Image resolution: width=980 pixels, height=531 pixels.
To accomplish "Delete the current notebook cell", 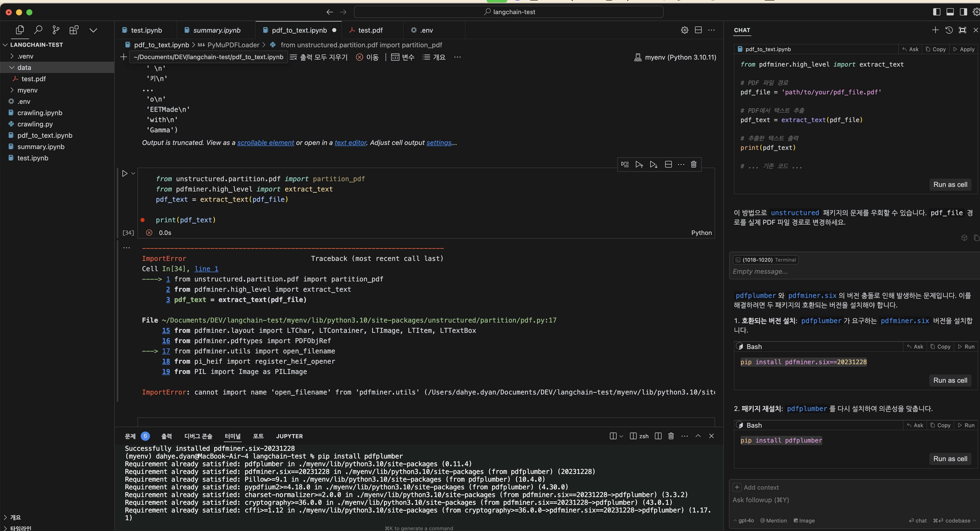I will click(x=693, y=164).
